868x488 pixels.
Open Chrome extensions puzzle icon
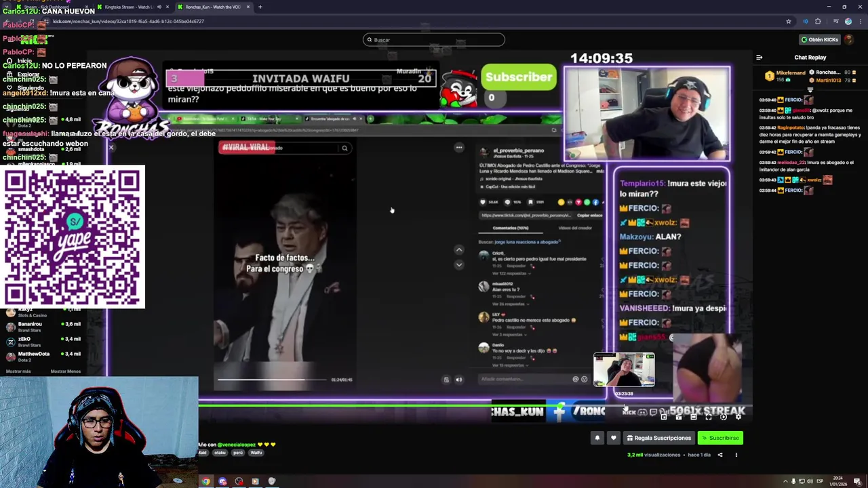click(x=818, y=22)
